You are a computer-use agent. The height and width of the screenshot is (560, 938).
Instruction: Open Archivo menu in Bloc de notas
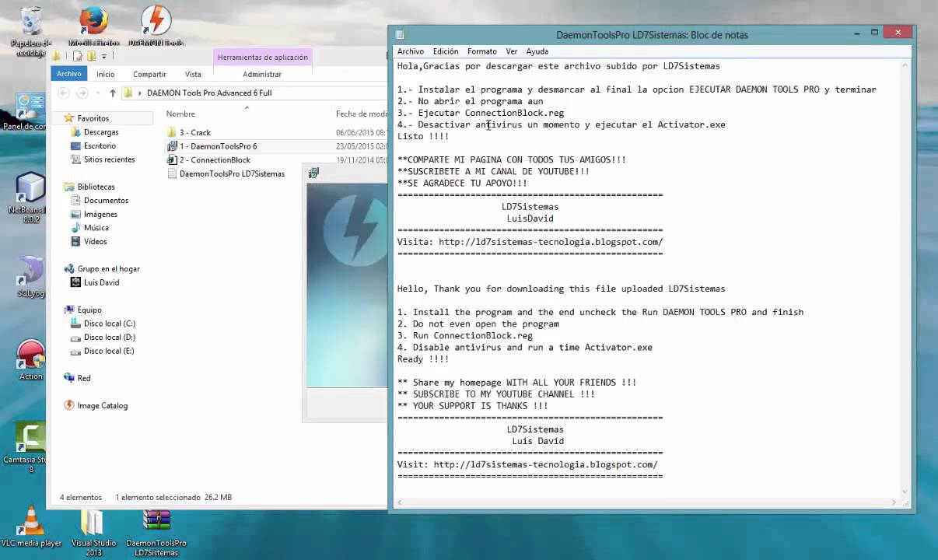411,51
